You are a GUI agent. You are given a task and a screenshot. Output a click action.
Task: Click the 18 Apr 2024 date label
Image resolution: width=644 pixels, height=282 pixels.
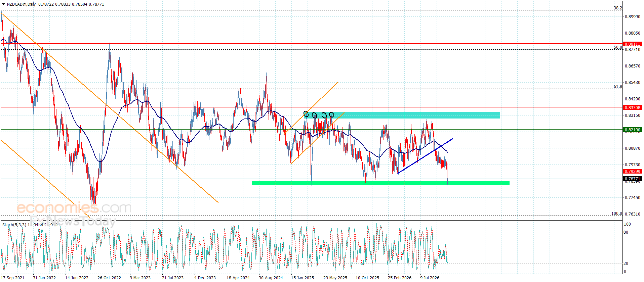point(238,278)
